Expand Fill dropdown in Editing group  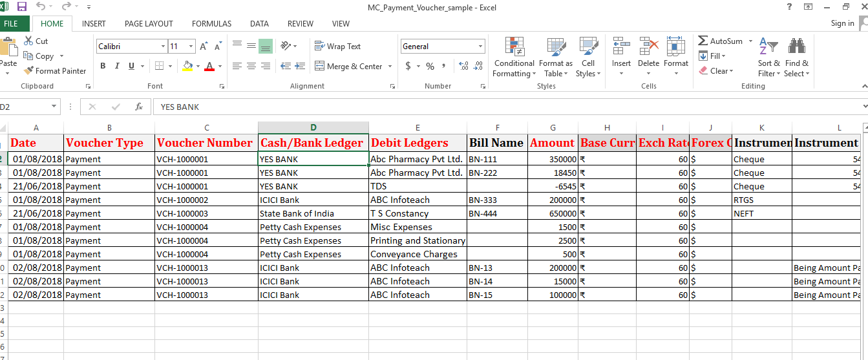[x=724, y=56]
